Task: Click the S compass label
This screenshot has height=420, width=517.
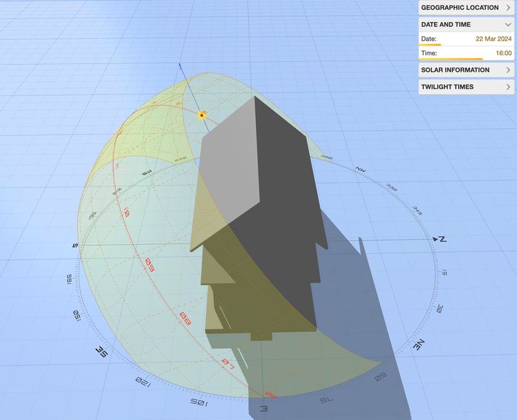Action: pyautogui.click(x=75, y=246)
